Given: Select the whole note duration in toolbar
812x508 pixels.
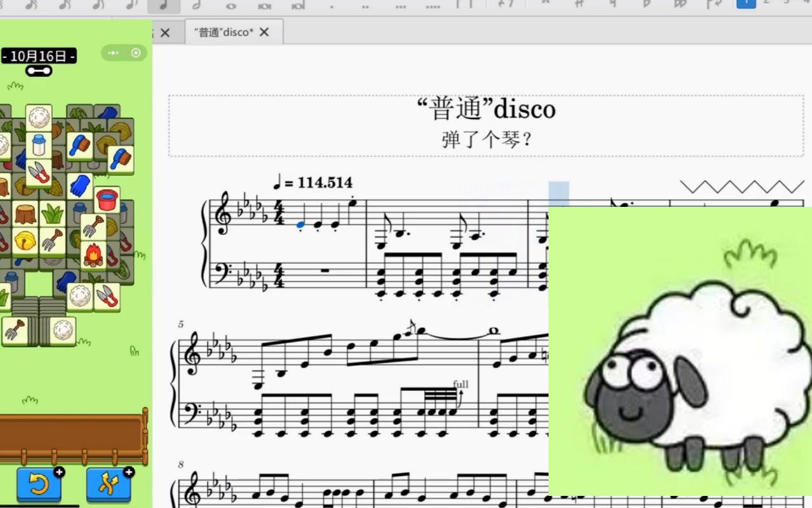Looking at the screenshot, I should coord(230,6).
